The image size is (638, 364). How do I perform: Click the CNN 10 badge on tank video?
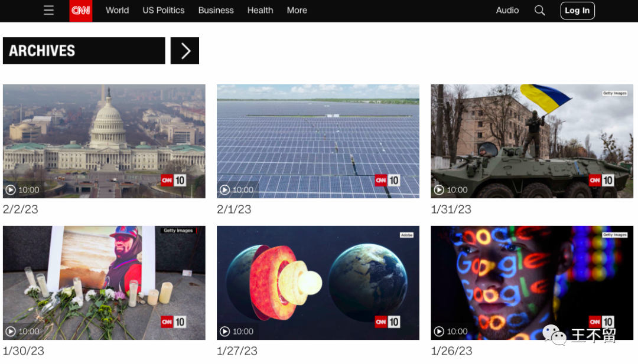tap(601, 181)
